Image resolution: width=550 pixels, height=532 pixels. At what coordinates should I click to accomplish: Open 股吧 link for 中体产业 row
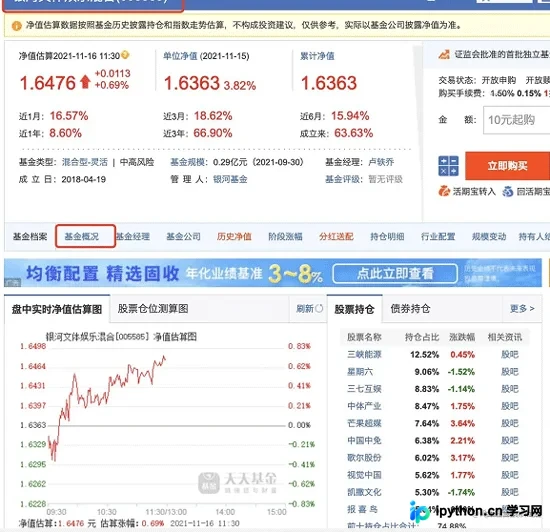[x=510, y=406]
